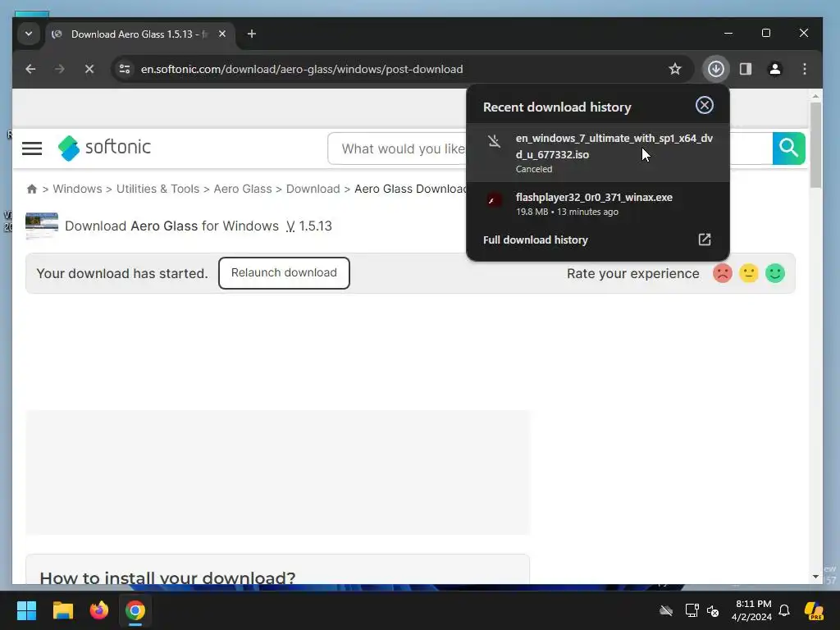Close the Aero Glass browser tab
Viewport: 840px width, 630px height.
pos(222,34)
